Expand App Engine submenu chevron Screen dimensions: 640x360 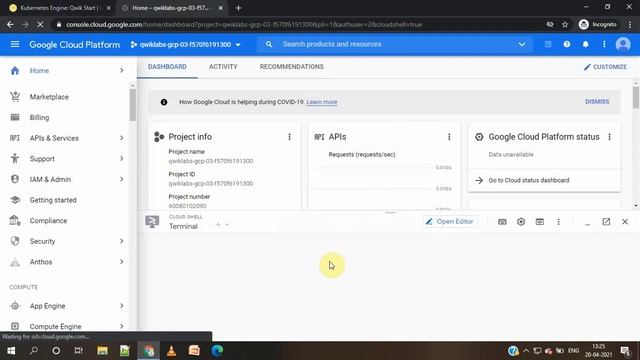122,306
